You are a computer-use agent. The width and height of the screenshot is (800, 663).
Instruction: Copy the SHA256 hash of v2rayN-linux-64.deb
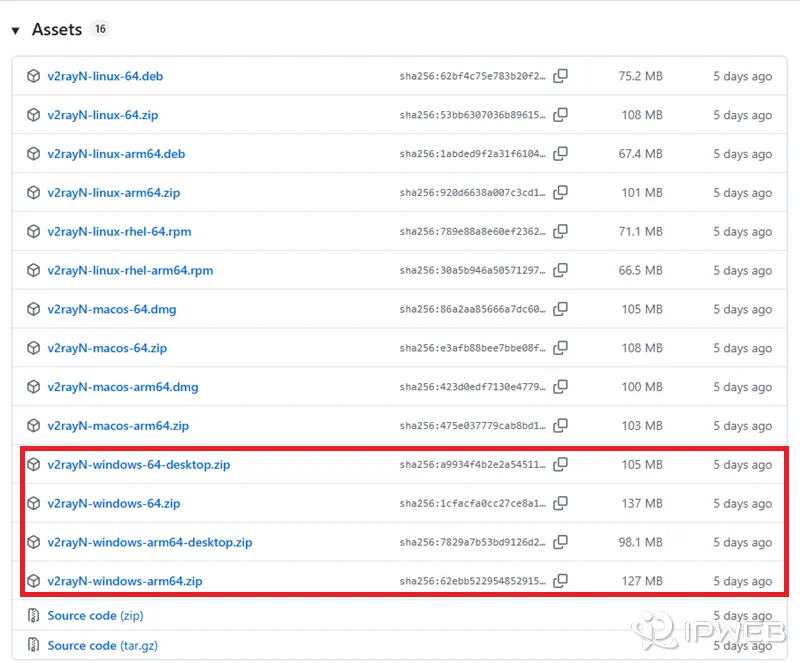[x=561, y=76]
